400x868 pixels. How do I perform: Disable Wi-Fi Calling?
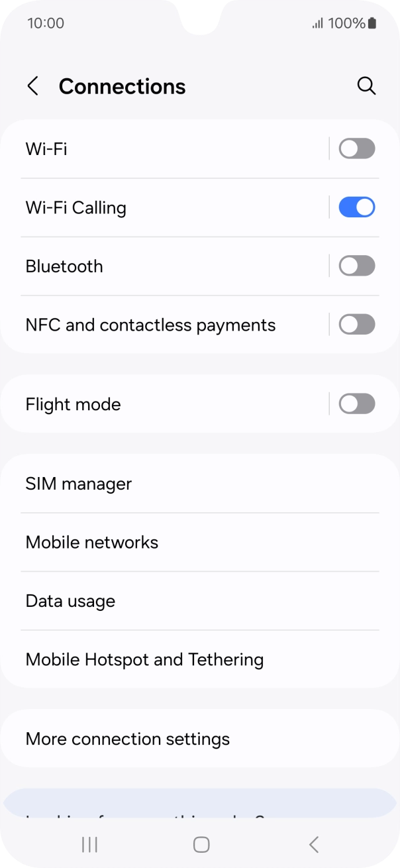356,207
